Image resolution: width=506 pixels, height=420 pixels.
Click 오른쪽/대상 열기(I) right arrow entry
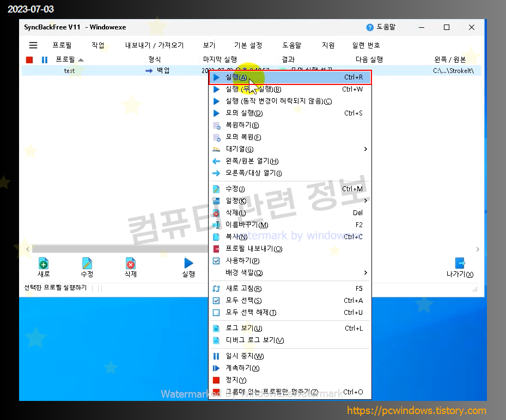tap(290, 173)
